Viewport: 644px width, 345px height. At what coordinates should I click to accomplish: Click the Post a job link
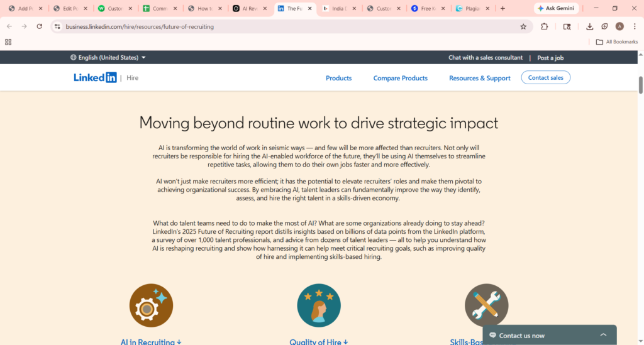tap(550, 58)
